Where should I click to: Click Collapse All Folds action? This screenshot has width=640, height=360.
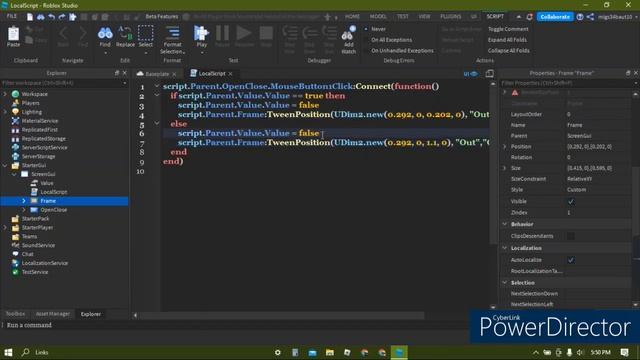pos(509,51)
